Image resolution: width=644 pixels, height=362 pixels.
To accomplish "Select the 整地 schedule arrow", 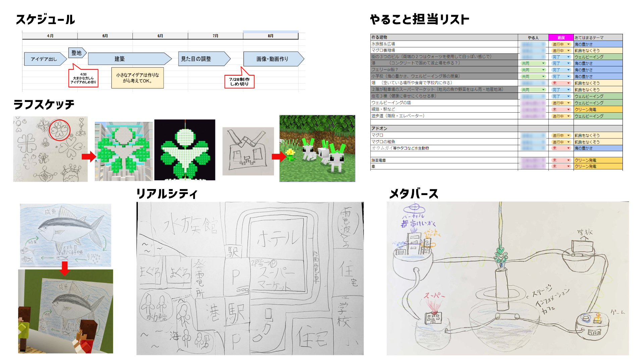I will pos(77,53).
